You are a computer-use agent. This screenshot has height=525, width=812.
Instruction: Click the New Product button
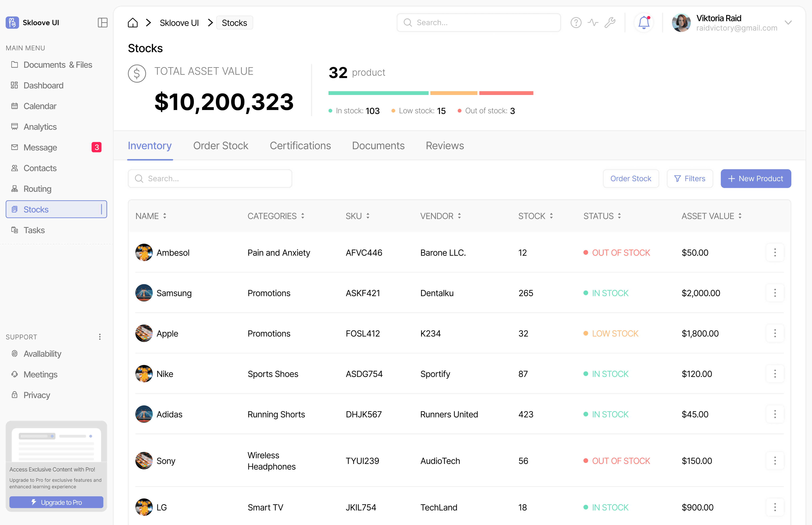click(x=756, y=179)
